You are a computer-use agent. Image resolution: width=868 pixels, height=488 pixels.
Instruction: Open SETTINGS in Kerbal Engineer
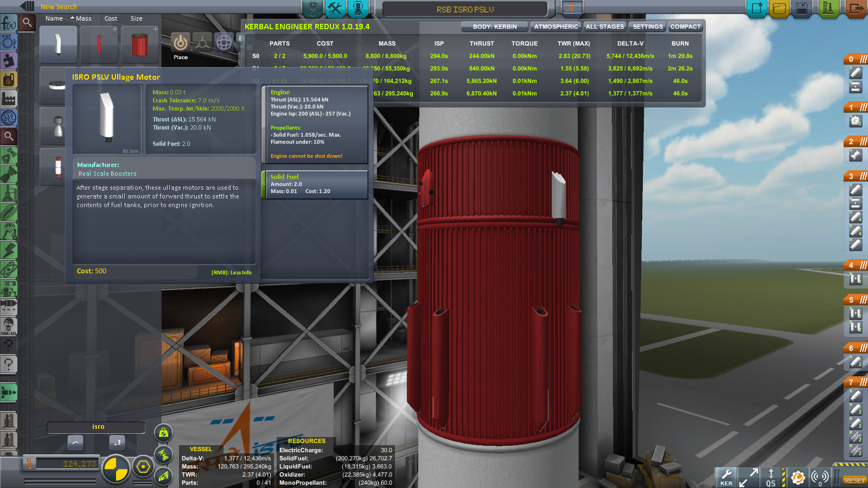coord(648,27)
